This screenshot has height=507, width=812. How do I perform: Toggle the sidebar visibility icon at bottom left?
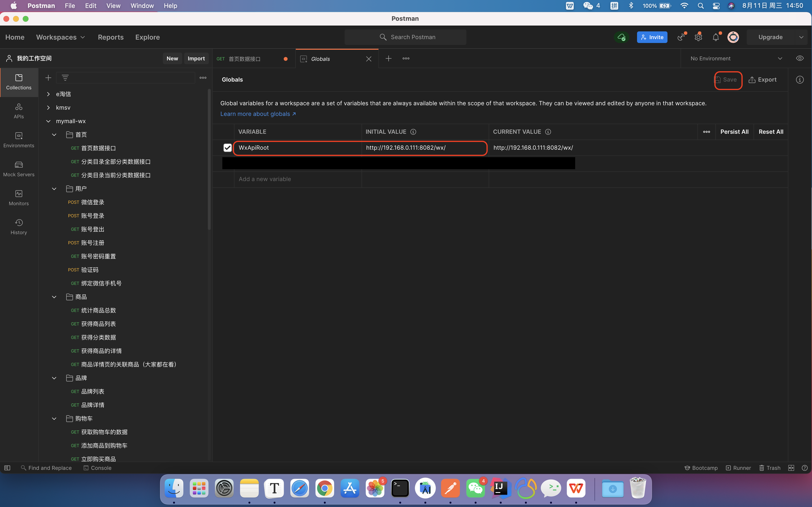tap(7, 468)
